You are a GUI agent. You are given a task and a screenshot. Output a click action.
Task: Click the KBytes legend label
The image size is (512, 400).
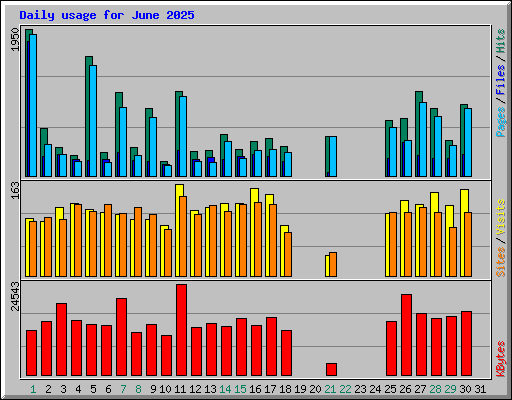pyautogui.click(x=501, y=359)
